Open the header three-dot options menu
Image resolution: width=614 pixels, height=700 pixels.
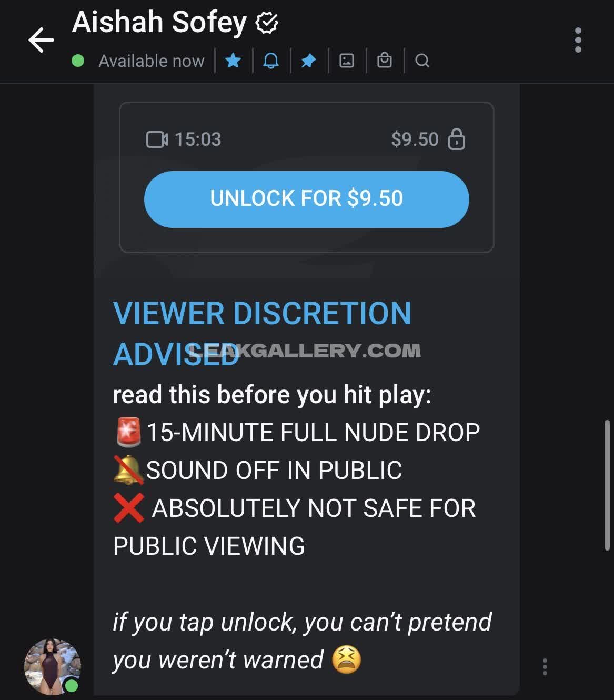point(578,40)
